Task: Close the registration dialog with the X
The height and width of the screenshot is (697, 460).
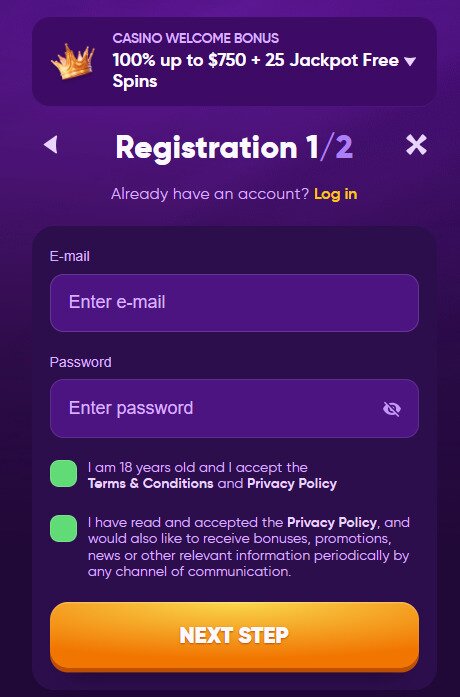Action: pyautogui.click(x=416, y=145)
